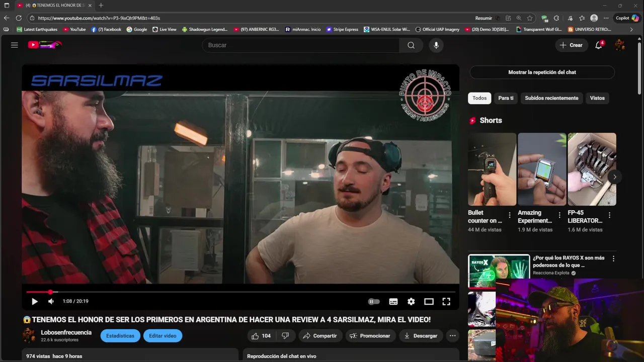
Task: Open options for RAYOS X video
Action: click(613, 258)
